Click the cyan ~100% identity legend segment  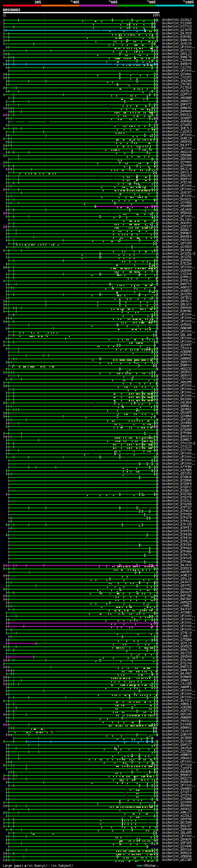(x=175, y=6)
